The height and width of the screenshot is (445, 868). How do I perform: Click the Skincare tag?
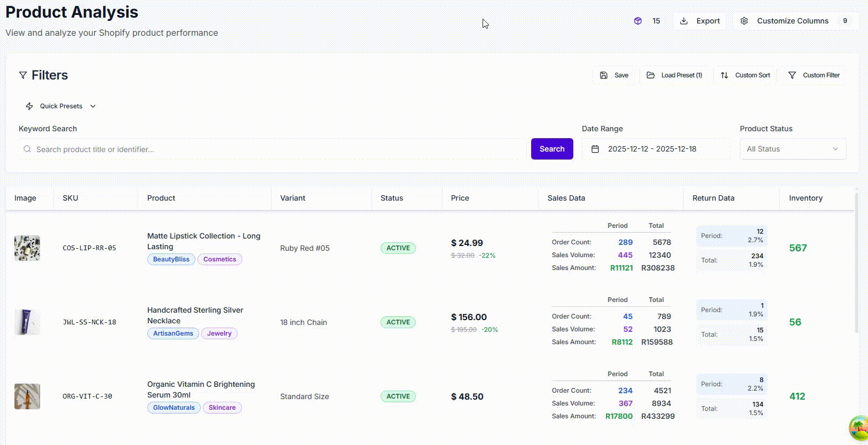[x=222, y=408]
